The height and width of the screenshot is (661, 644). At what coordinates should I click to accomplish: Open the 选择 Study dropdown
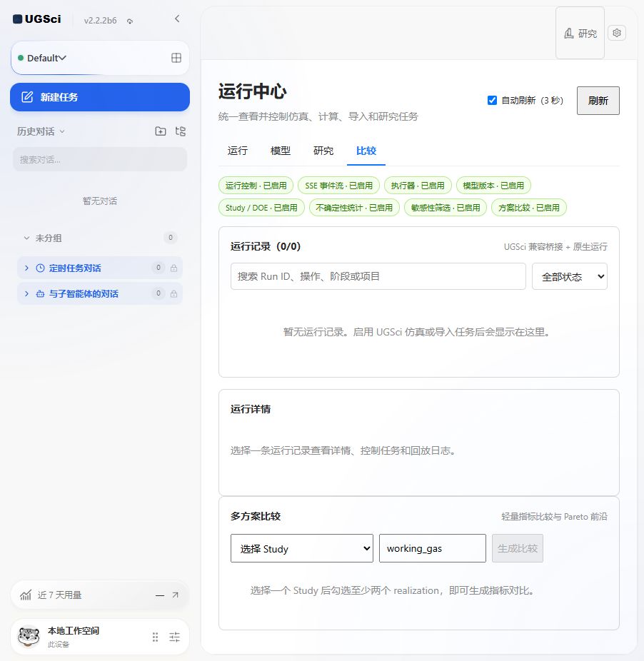pos(302,548)
